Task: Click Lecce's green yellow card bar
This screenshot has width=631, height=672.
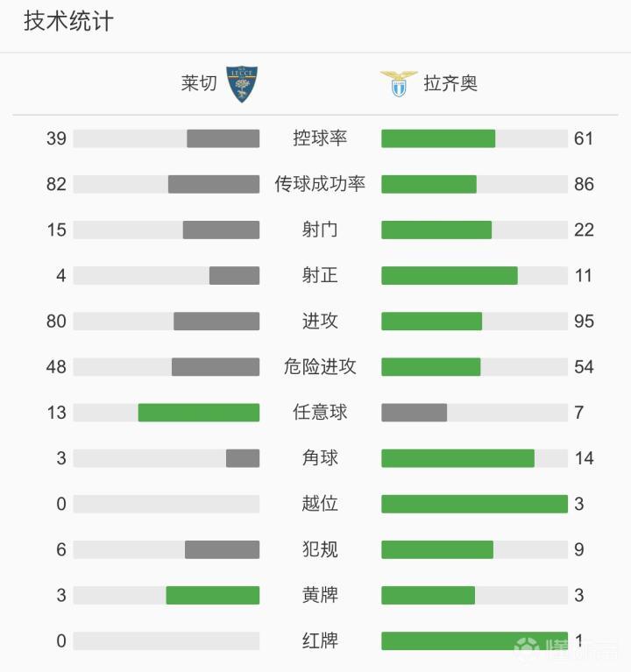Action: [213, 596]
